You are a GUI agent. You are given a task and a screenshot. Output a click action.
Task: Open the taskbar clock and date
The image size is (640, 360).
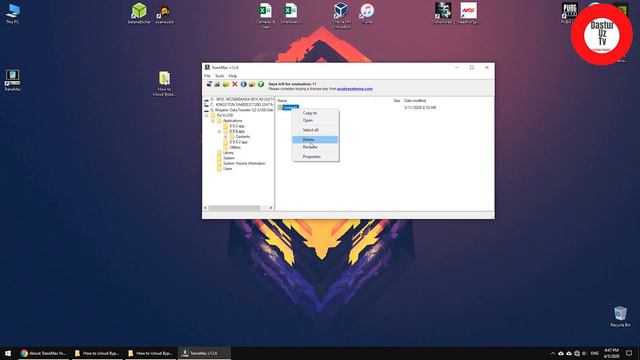611,353
